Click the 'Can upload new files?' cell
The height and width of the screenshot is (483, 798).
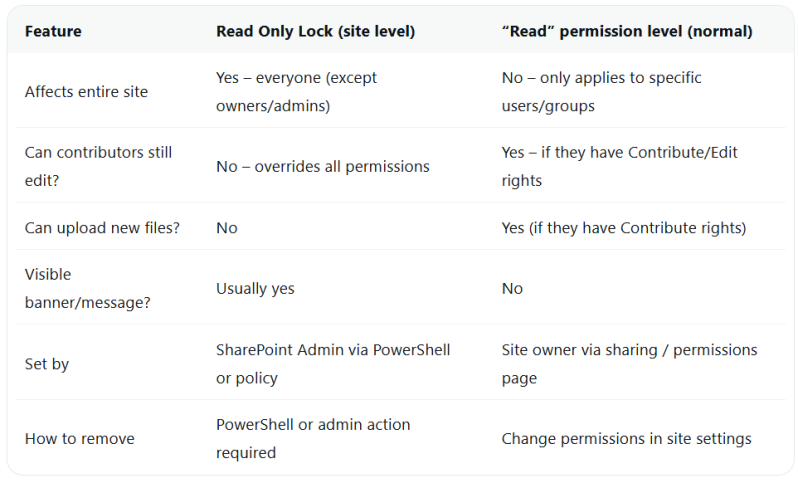coord(102,228)
